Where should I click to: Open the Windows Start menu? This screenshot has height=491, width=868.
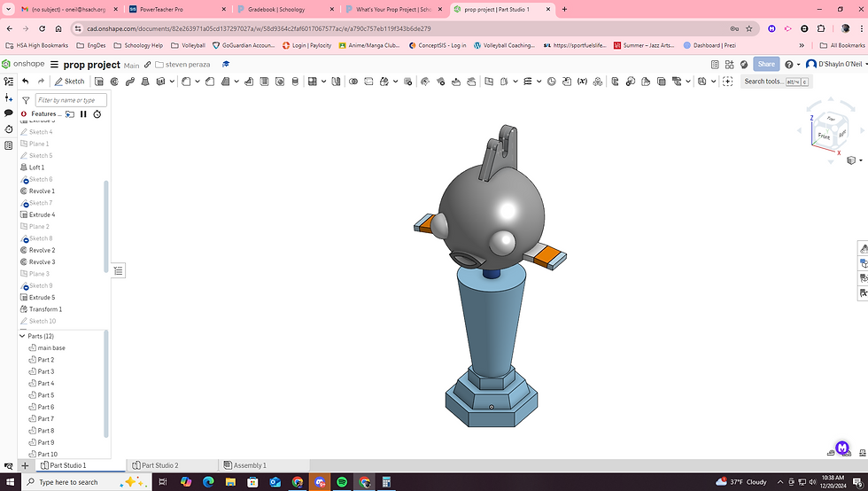click(x=10, y=482)
